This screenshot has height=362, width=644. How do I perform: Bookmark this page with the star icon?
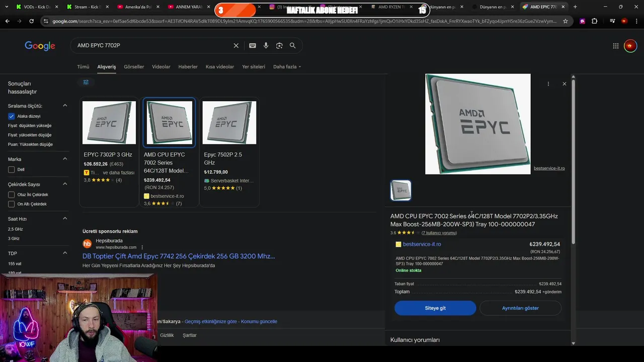click(x=566, y=21)
